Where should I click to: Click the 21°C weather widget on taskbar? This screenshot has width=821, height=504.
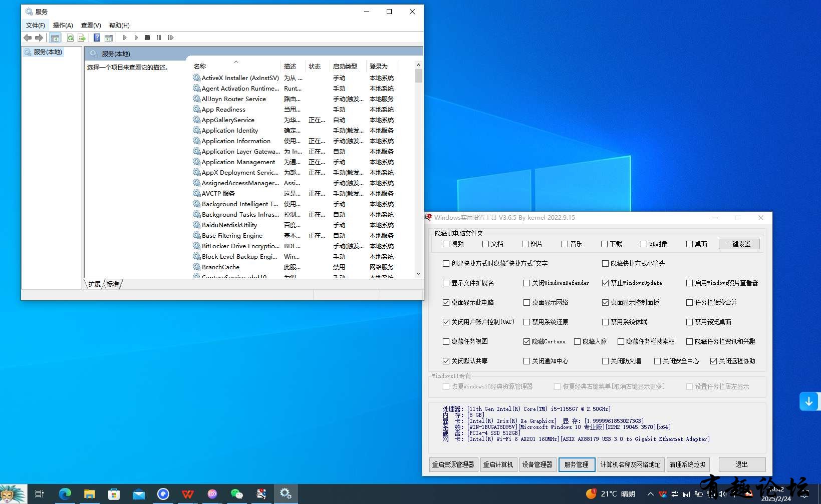[x=611, y=494]
